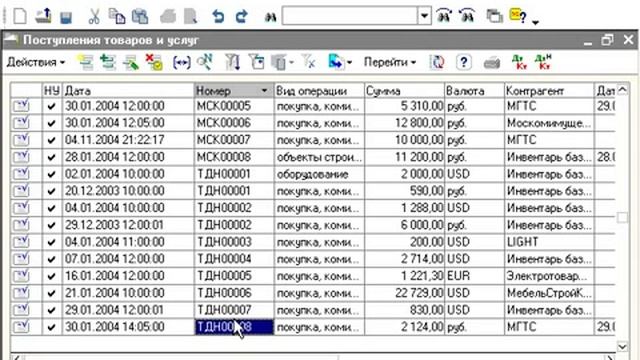Edit current document with pencil icon

click(131, 62)
